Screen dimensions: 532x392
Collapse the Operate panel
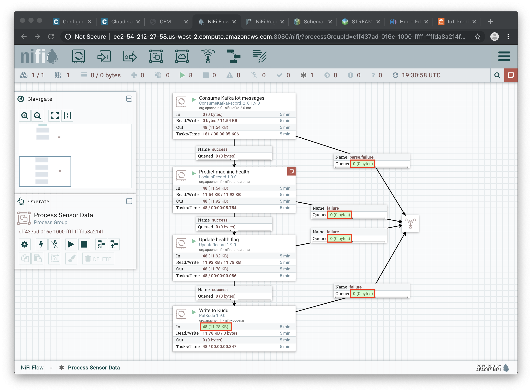pos(129,201)
